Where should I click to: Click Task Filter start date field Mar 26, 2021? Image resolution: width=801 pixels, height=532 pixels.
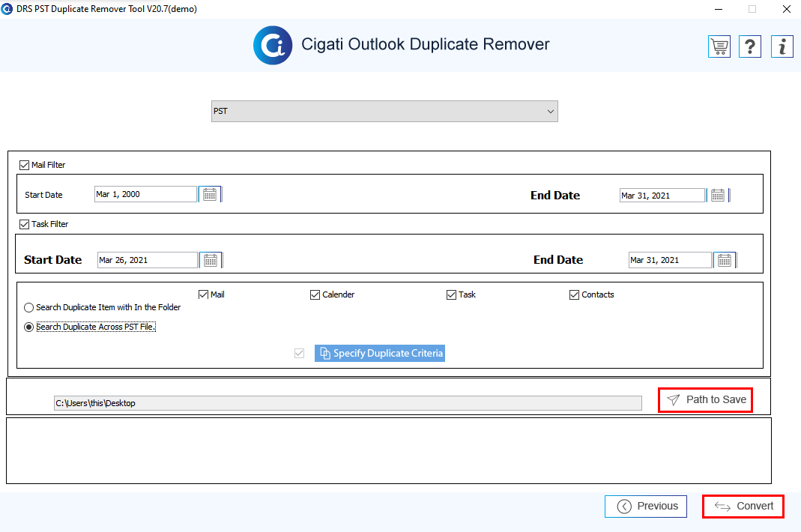148,260
